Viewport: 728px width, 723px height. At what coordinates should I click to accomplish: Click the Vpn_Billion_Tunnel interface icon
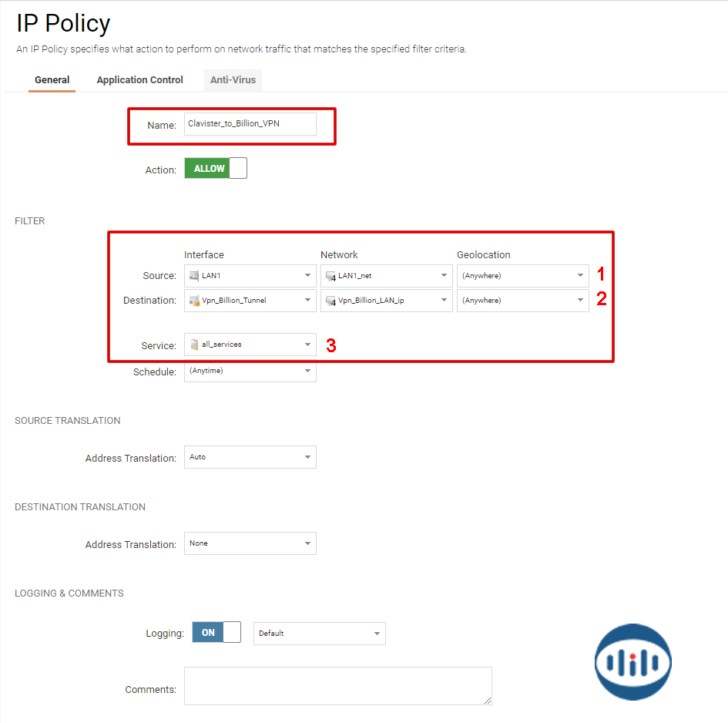[x=194, y=301]
